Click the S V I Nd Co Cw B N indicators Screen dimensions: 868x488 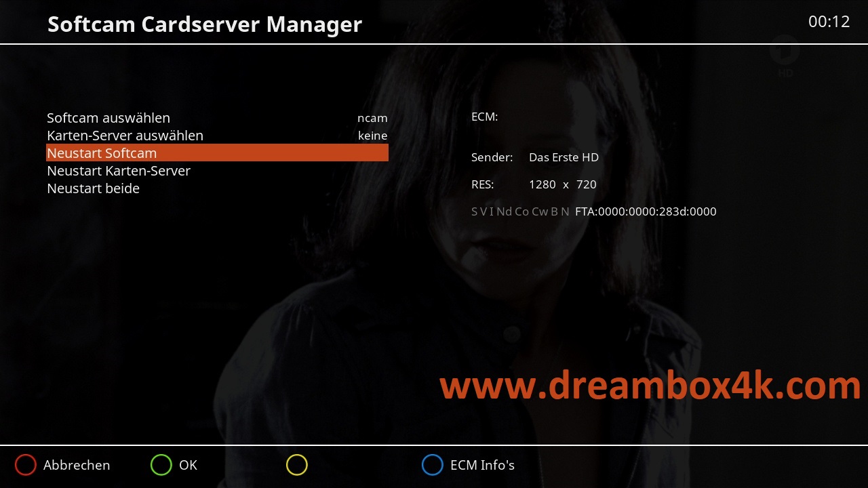pos(520,211)
